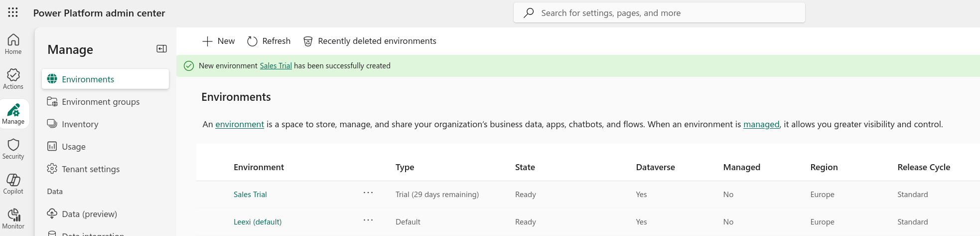Follow the 'environment' hyperlink in description
The image size is (980, 236).
pos(240,124)
